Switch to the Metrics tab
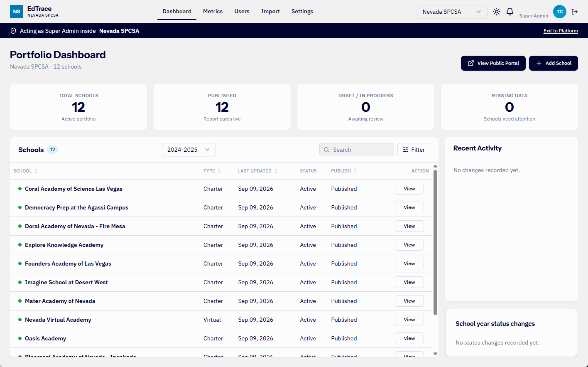588x367 pixels. pos(213,12)
